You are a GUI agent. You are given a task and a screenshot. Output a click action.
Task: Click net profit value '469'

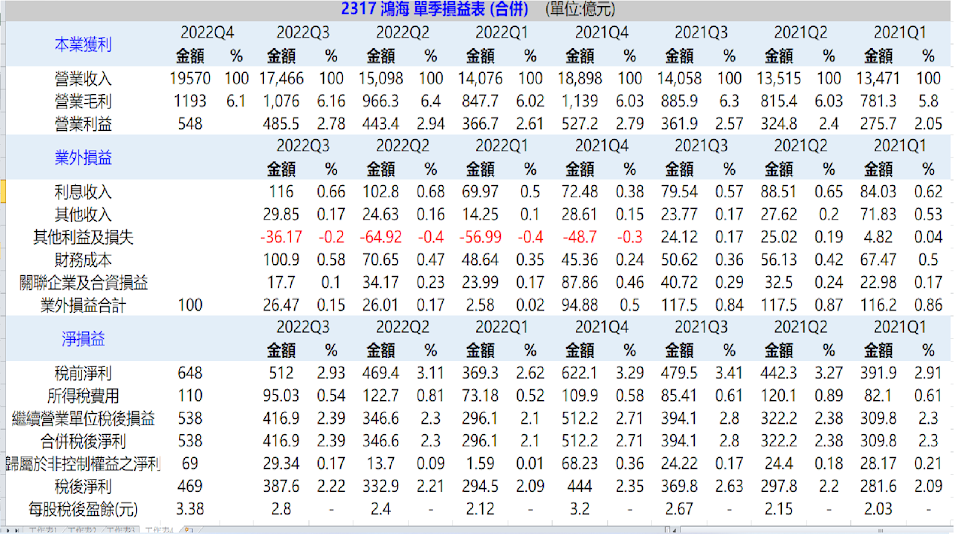click(190, 486)
